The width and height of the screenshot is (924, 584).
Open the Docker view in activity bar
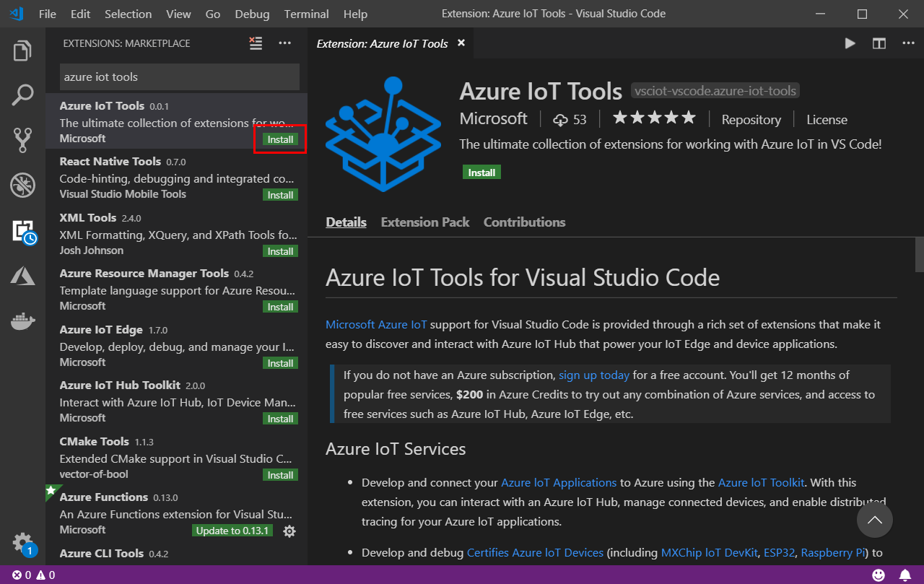pos(22,321)
